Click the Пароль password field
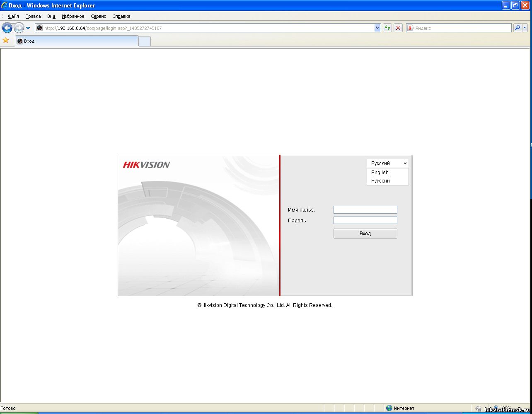 [365, 220]
